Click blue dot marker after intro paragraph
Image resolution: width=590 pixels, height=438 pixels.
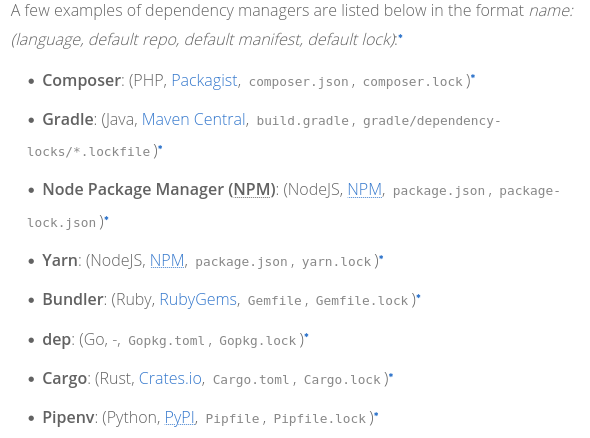400,36
